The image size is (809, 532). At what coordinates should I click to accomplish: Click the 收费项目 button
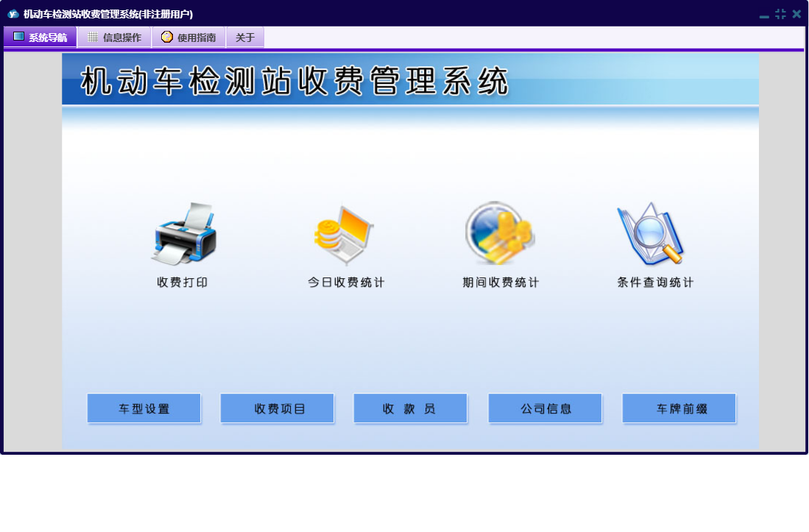tap(277, 408)
